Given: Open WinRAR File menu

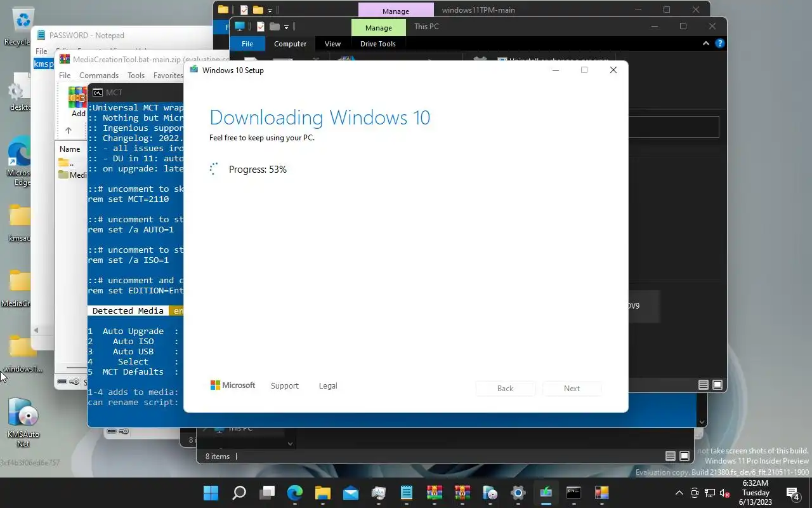Looking at the screenshot, I should click(65, 75).
